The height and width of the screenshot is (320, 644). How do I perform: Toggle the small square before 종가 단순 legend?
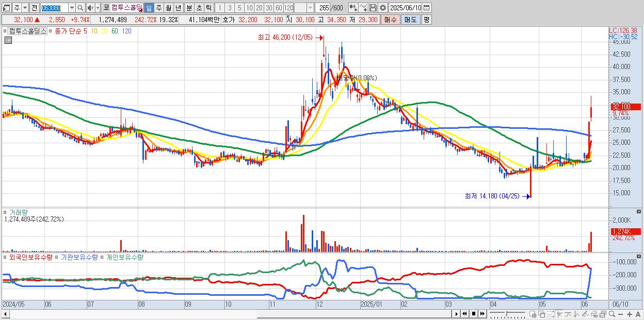click(x=51, y=31)
